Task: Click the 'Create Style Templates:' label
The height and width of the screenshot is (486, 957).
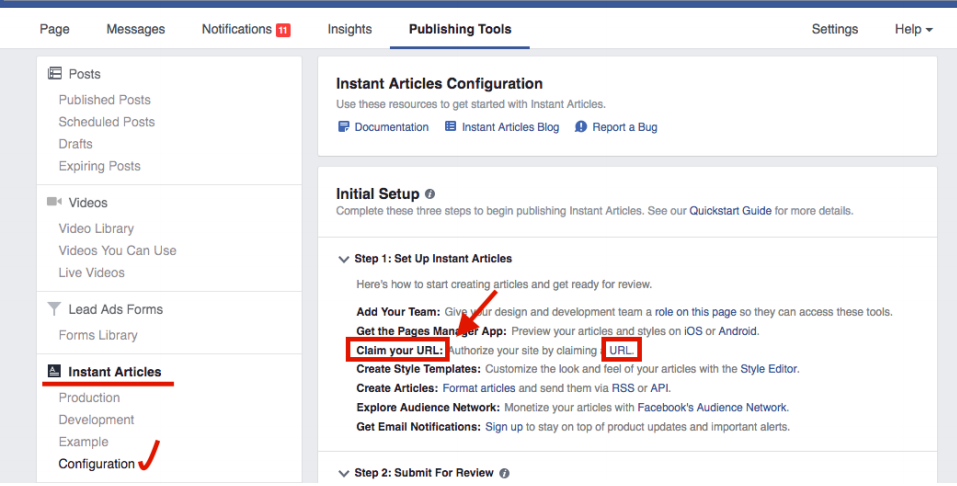Action: (419, 369)
